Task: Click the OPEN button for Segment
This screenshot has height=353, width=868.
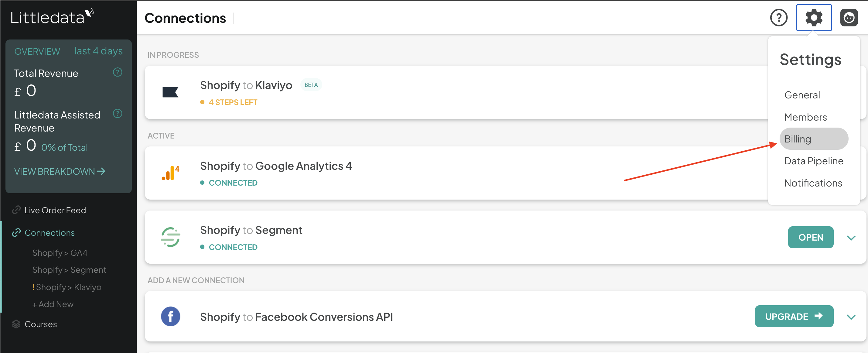Action: pos(810,237)
